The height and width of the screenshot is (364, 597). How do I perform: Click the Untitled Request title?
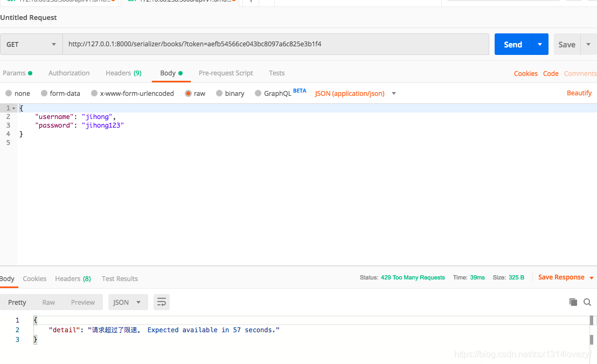tap(29, 17)
